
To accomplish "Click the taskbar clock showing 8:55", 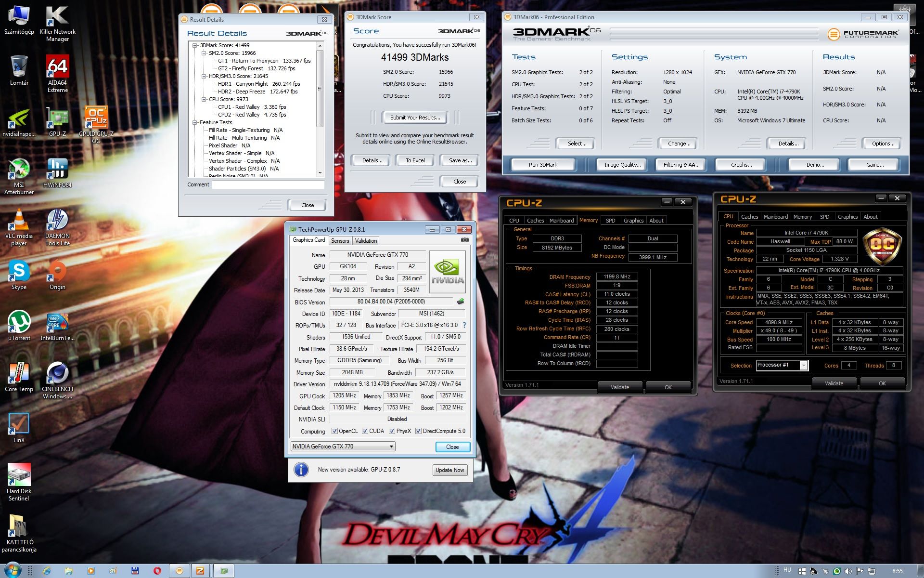I will click(x=897, y=571).
